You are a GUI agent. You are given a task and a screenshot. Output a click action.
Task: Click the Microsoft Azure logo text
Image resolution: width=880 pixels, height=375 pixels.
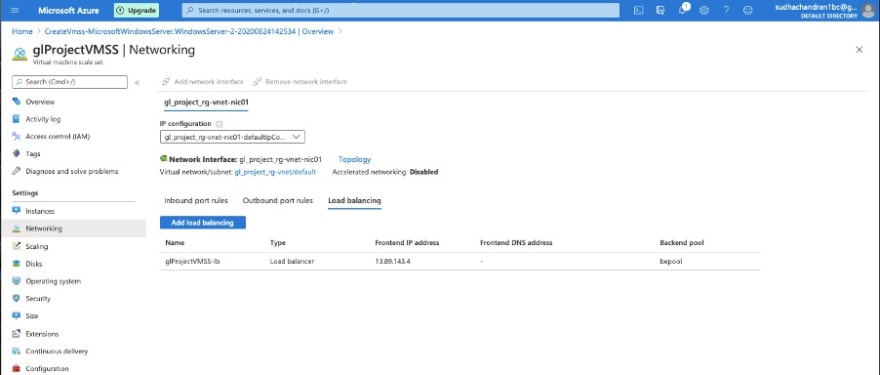click(68, 10)
